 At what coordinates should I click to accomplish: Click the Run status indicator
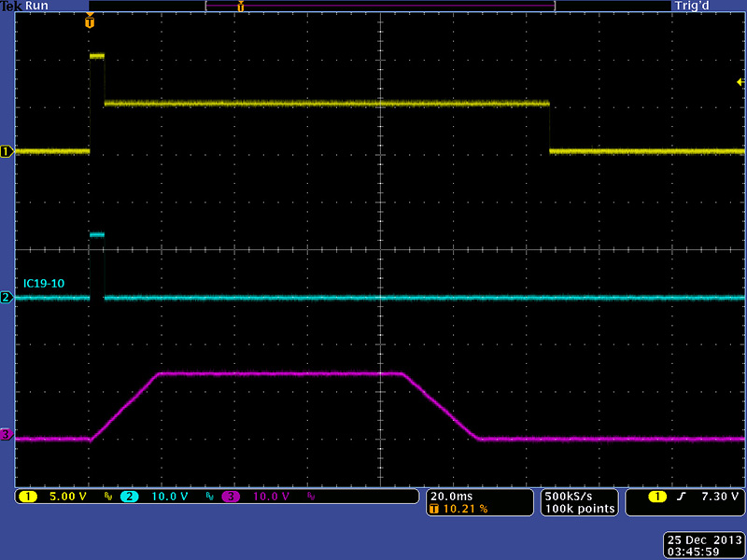[x=36, y=7]
